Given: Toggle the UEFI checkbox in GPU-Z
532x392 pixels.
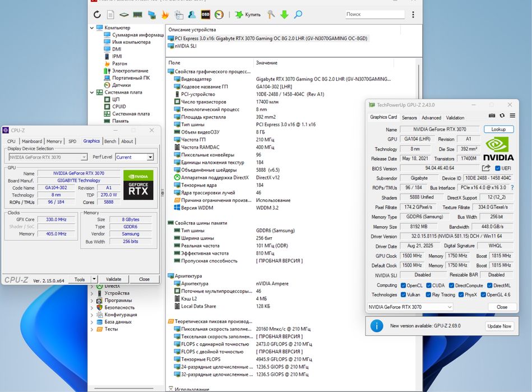Looking at the screenshot, I should click(497, 168).
